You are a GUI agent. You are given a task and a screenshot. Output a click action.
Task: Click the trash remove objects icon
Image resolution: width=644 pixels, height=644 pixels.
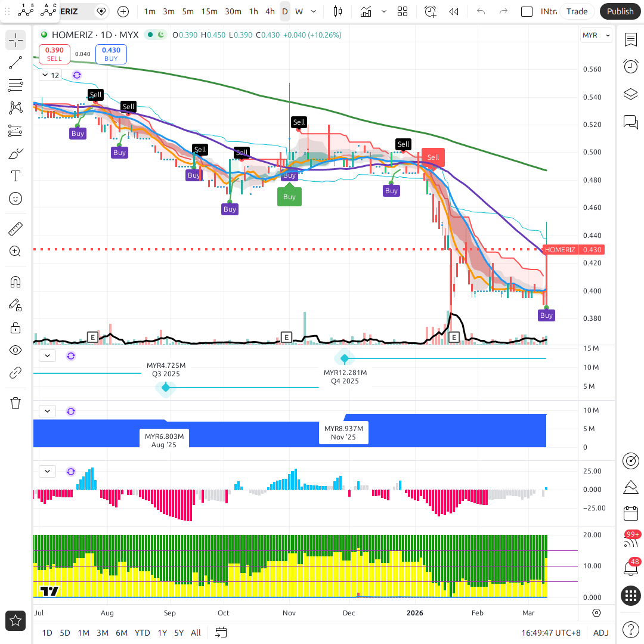(x=16, y=403)
